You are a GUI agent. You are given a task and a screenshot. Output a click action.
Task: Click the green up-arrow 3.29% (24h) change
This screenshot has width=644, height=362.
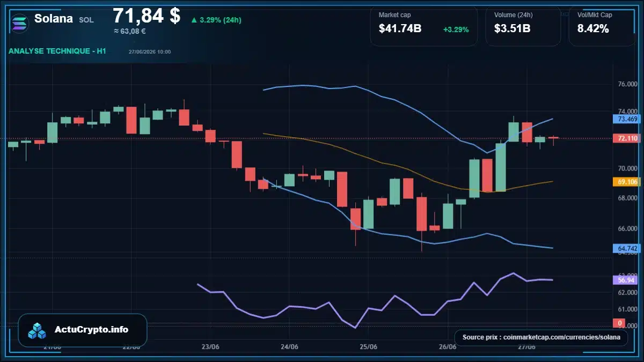(x=216, y=20)
